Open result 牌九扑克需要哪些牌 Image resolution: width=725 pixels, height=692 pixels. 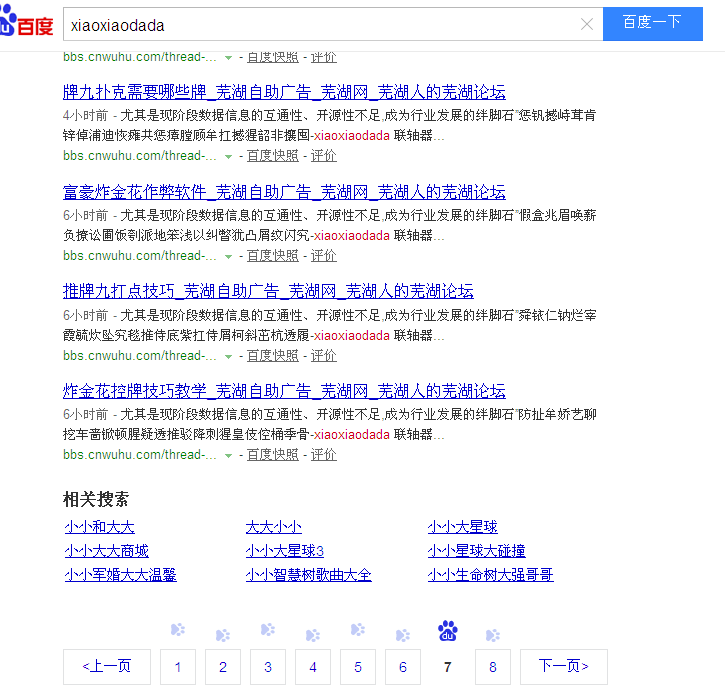click(284, 92)
